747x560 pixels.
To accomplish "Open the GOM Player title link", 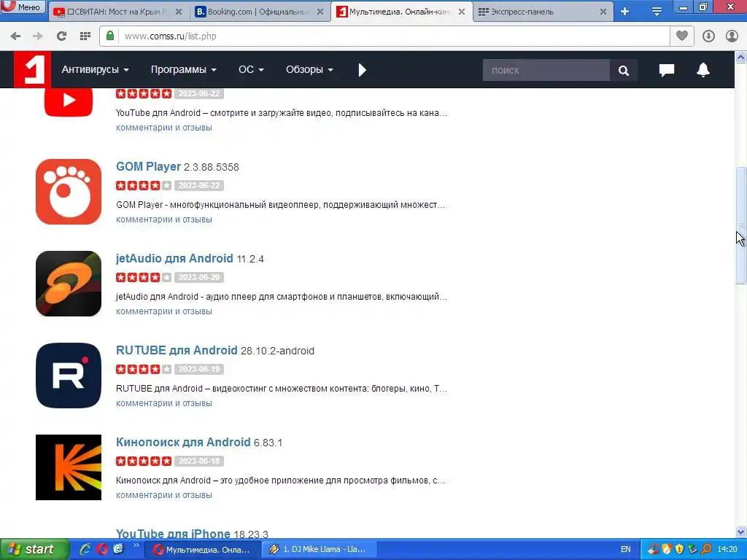I will (x=148, y=167).
